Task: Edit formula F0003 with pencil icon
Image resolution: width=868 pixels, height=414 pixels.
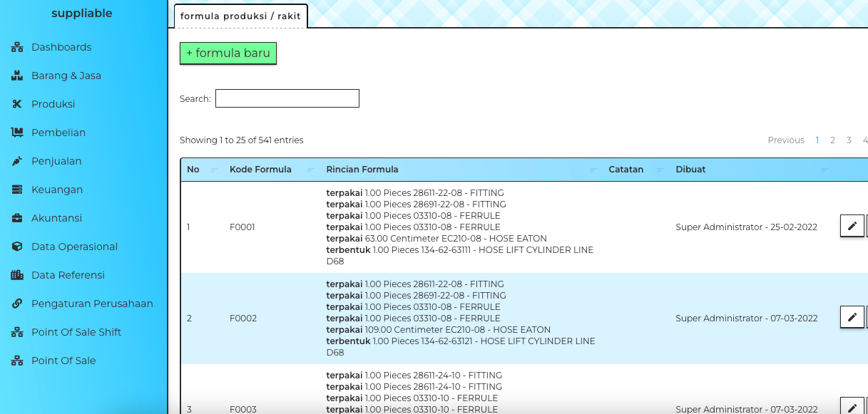Action: [852, 408]
